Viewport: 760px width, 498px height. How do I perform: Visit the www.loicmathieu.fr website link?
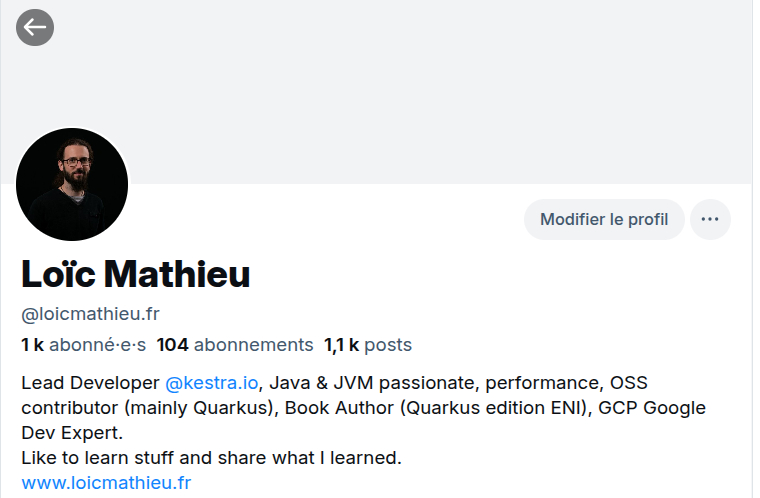(x=106, y=483)
